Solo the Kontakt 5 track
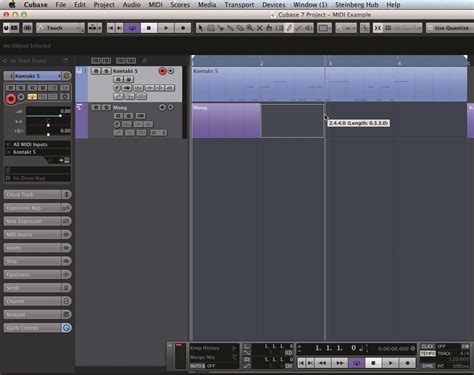 [106, 71]
